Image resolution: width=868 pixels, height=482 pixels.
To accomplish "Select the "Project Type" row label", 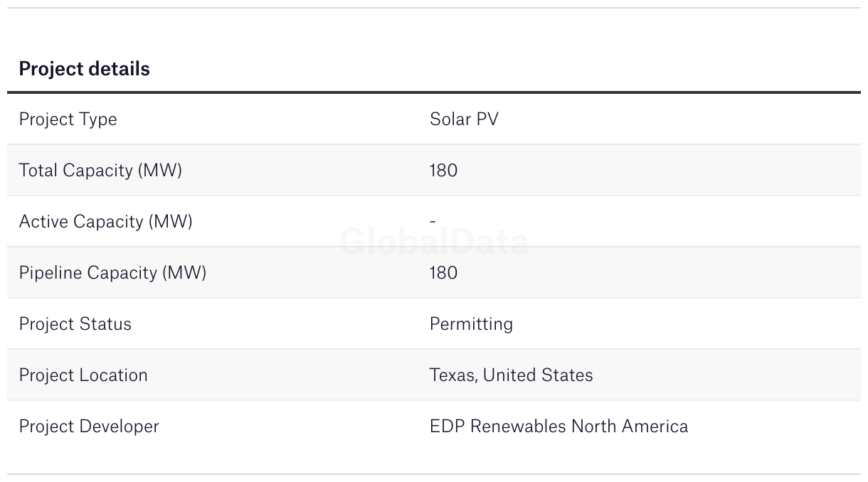I will pyautogui.click(x=68, y=119).
